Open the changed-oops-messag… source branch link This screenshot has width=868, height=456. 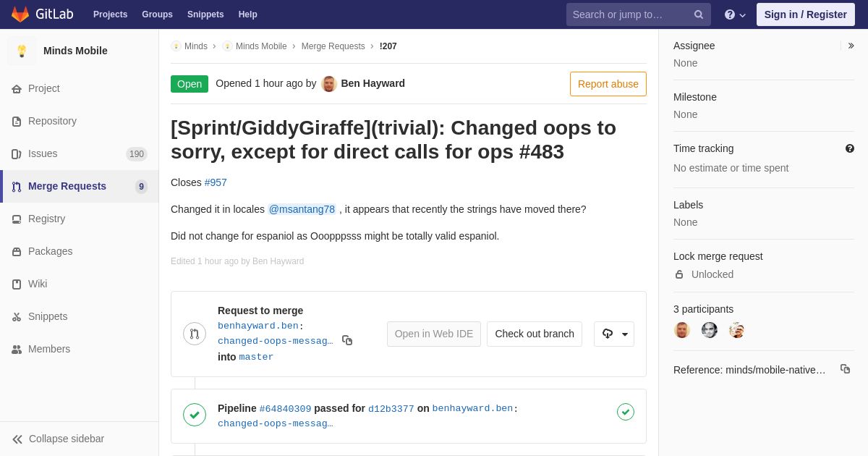[276, 342]
